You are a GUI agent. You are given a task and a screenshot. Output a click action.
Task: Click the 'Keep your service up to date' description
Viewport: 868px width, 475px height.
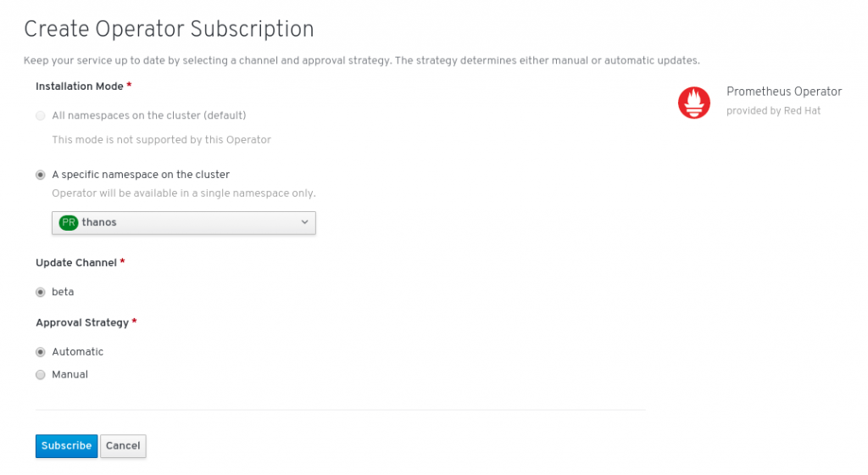point(361,61)
